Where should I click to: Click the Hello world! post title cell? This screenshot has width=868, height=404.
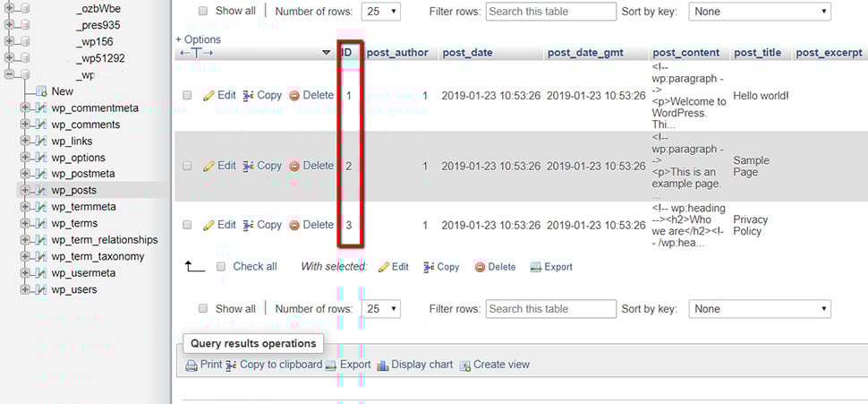pos(761,96)
